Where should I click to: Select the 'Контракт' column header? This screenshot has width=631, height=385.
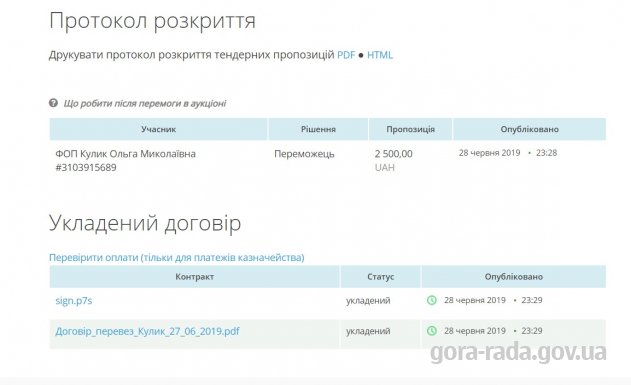pyautogui.click(x=194, y=277)
